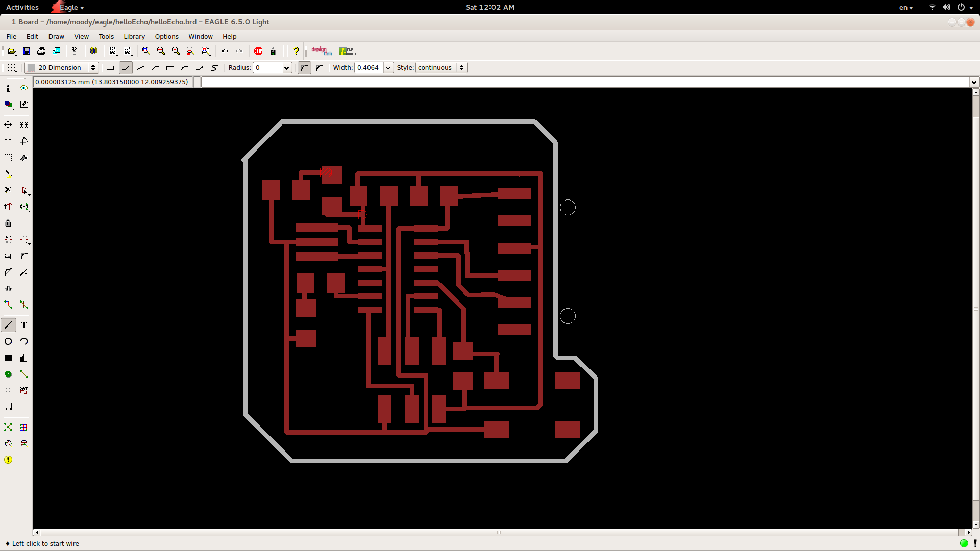Open the DesignLink button
The image size is (980, 551).
322,51
